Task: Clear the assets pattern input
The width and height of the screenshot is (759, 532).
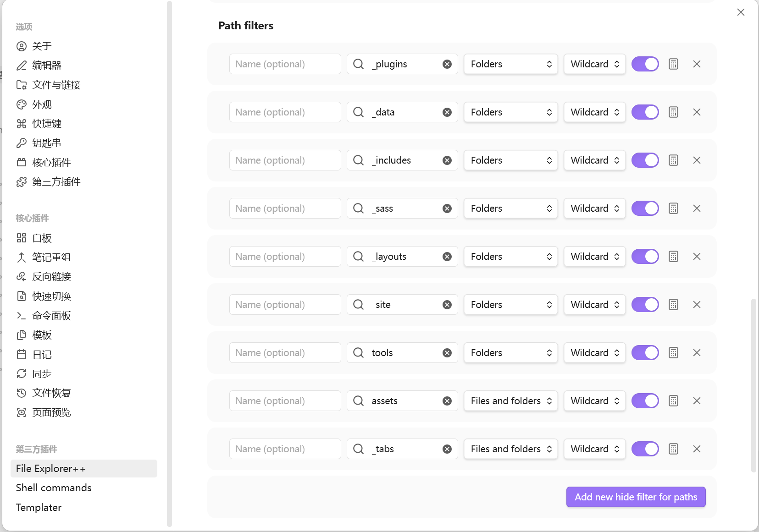Action: [447, 401]
